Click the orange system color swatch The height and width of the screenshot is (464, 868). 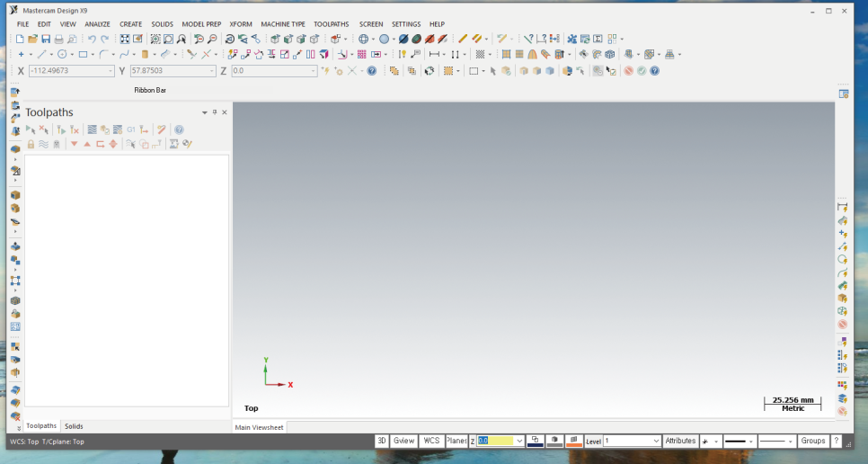[574, 441]
